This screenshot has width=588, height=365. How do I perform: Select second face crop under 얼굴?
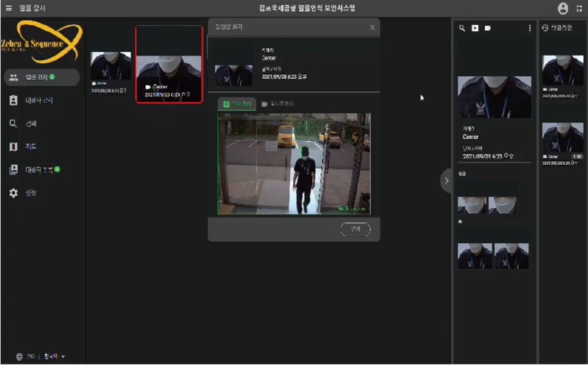pos(502,205)
